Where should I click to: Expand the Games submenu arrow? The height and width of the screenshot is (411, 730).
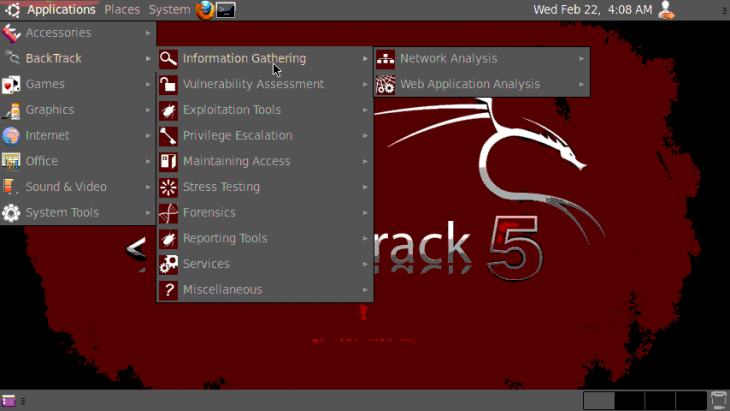point(148,84)
